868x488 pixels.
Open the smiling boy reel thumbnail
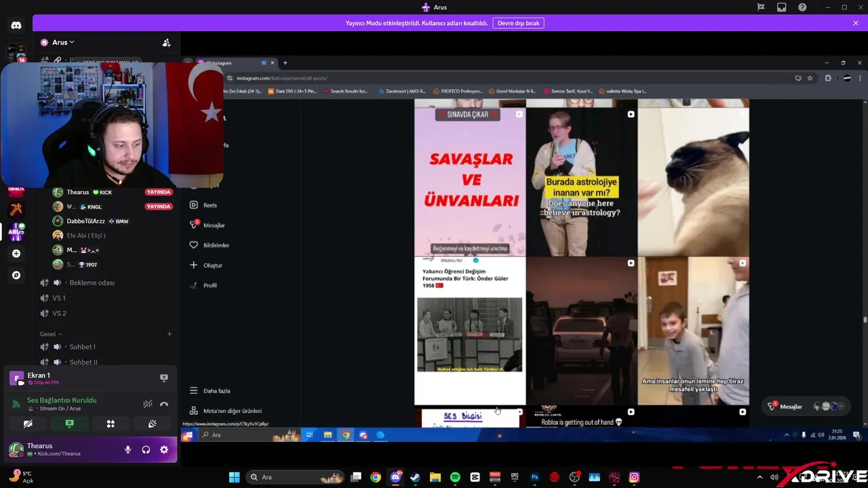(694, 331)
